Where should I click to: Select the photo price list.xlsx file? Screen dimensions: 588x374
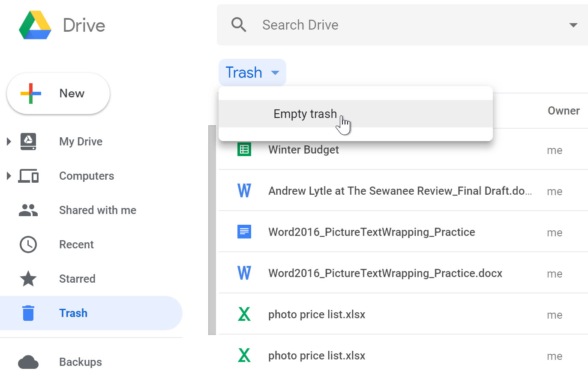(x=317, y=314)
